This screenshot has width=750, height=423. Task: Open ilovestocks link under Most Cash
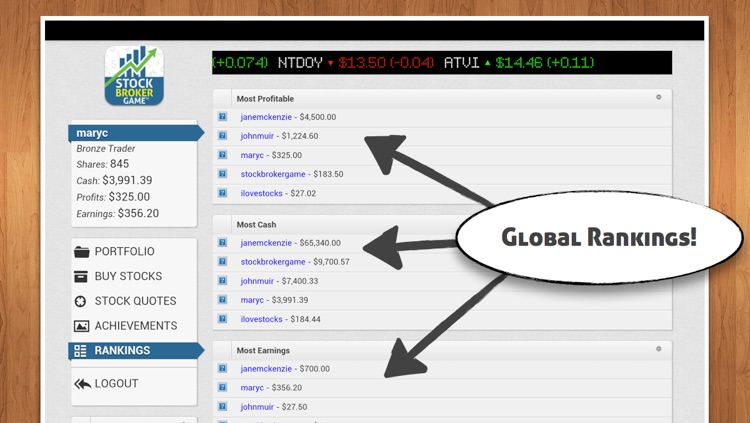point(261,319)
